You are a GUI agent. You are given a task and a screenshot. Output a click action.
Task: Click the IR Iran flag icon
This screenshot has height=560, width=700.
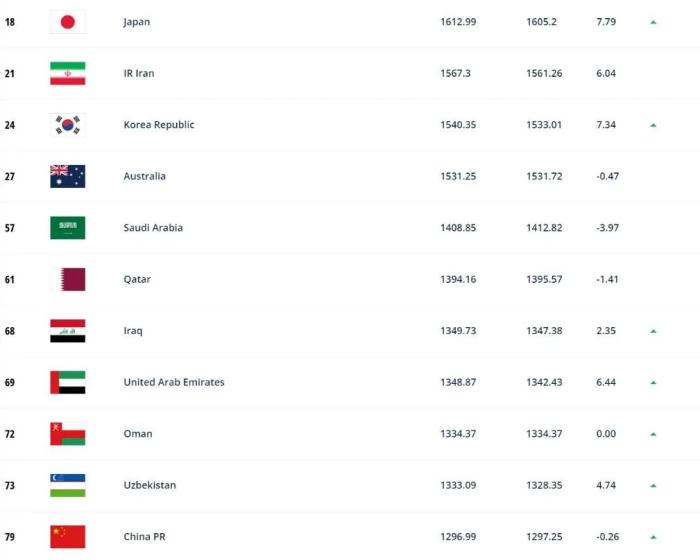68,73
